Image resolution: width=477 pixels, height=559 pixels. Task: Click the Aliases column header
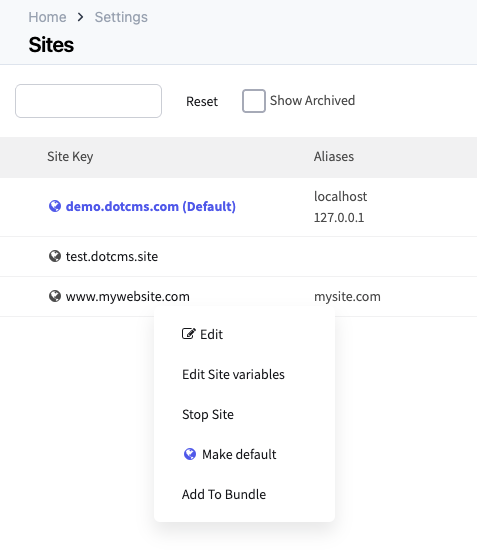tap(334, 157)
